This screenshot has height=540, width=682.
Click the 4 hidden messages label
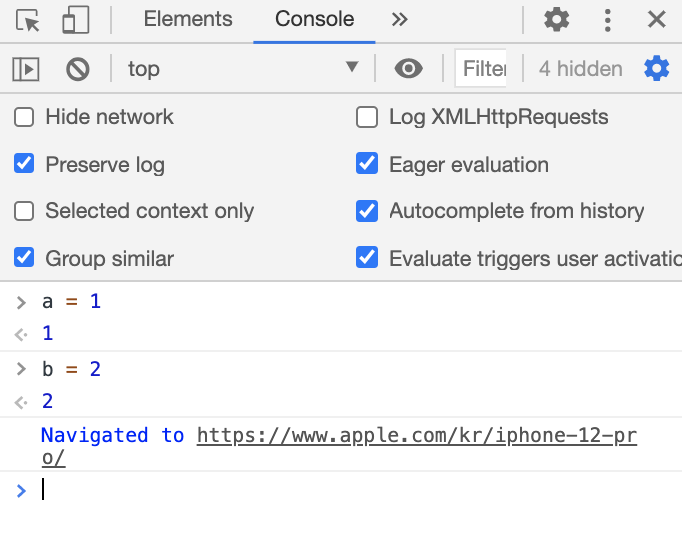580,69
